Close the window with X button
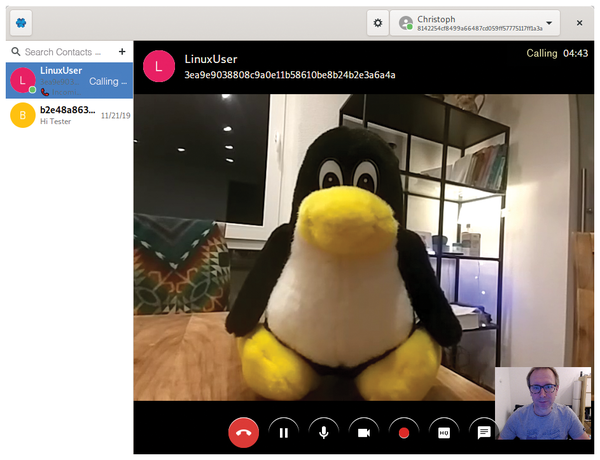The image size is (600, 460). (x=579, y=23)
